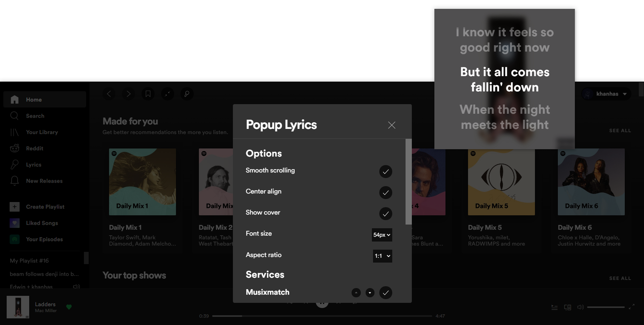Turn off Center align
The image size is (644, 325).
386,193
